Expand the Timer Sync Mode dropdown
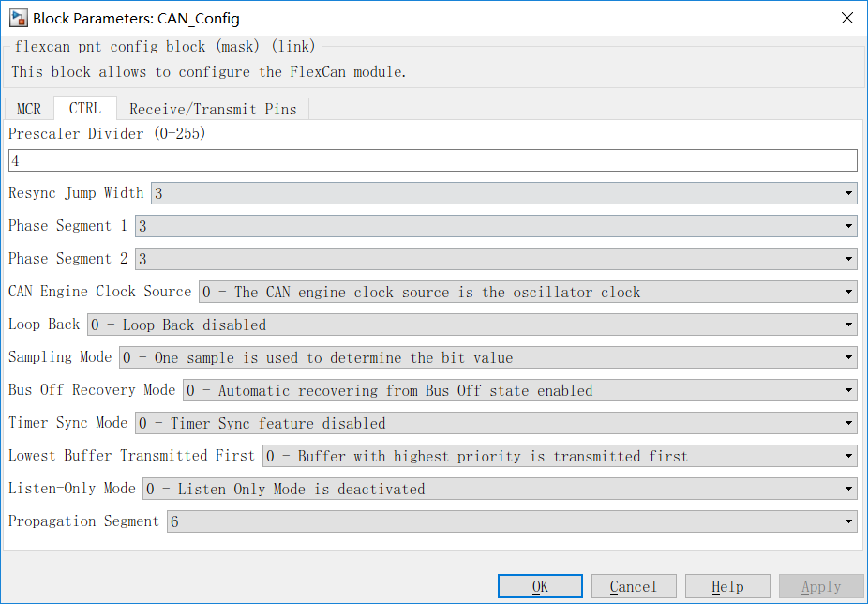868x604 pixels. (x=495, y=423)
